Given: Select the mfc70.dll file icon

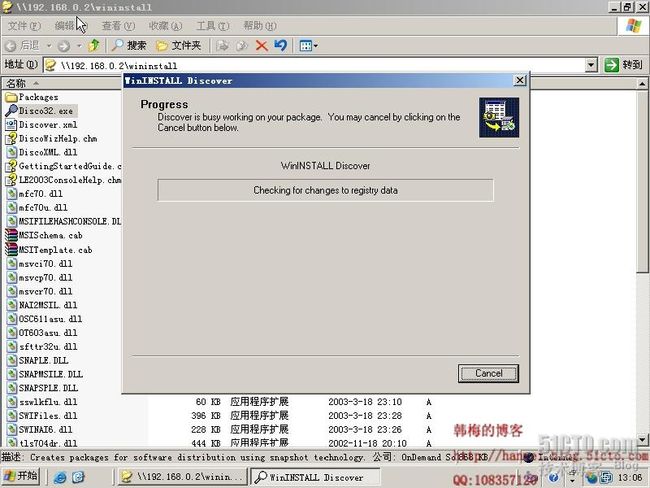Looking at the screenshot, I should [12, 194].
